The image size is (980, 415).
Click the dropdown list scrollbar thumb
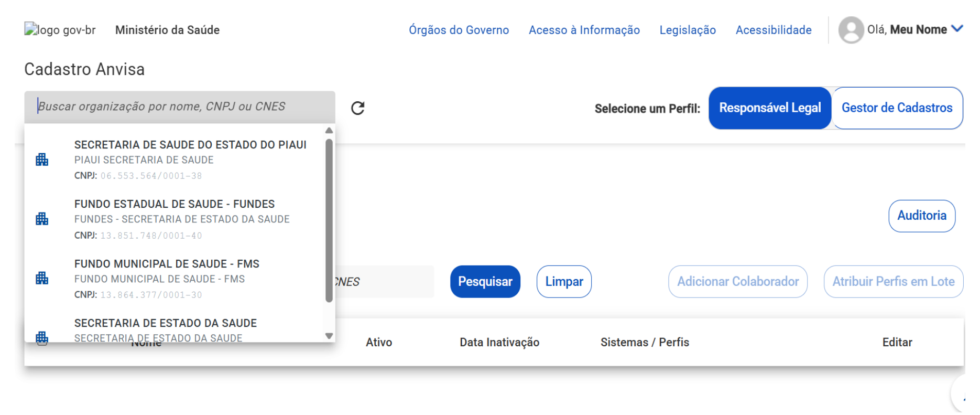[x=329, y=220]
